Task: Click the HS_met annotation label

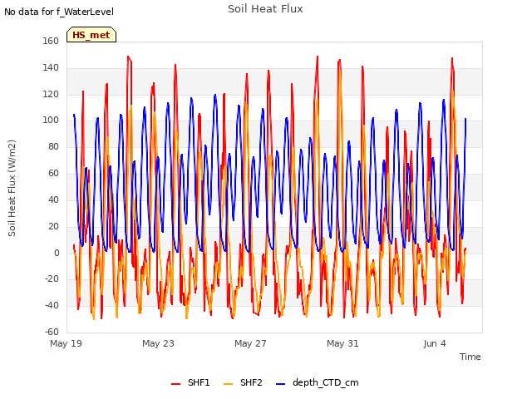Action: pos(91,35)
